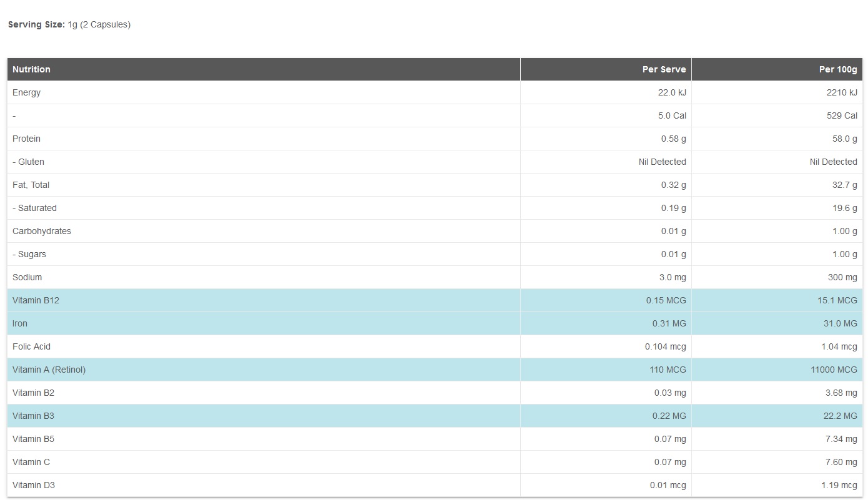Click Nil Detected in Per 100g column
868x500 pixels.
[833, 162]
